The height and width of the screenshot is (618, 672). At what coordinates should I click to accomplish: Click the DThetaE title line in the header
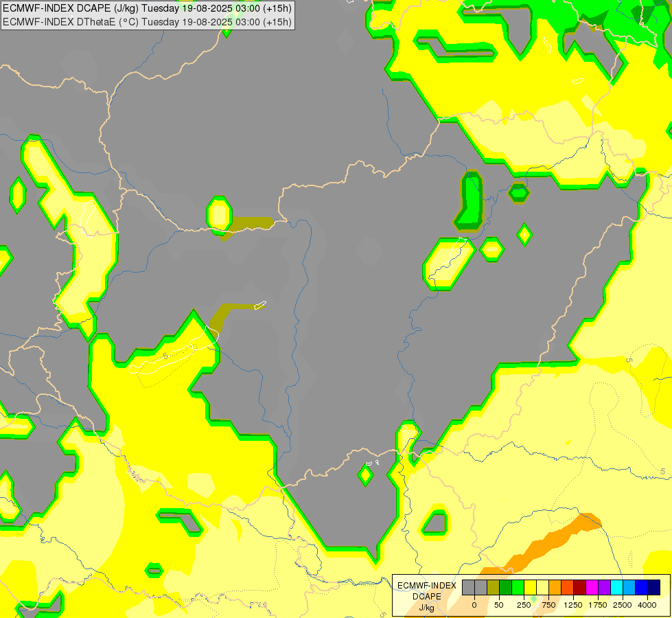[x=147, y=22]
